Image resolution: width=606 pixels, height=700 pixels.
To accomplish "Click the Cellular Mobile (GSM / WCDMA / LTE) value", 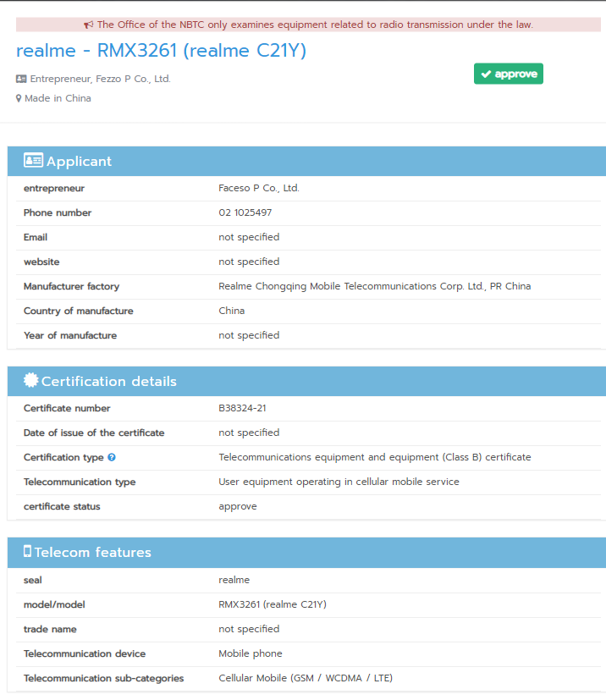I will click(x=305, y=678).
